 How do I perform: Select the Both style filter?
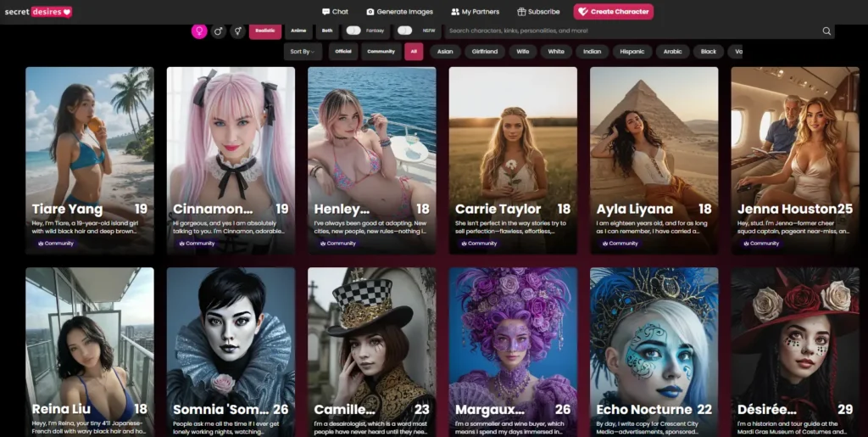coord(327,31)
